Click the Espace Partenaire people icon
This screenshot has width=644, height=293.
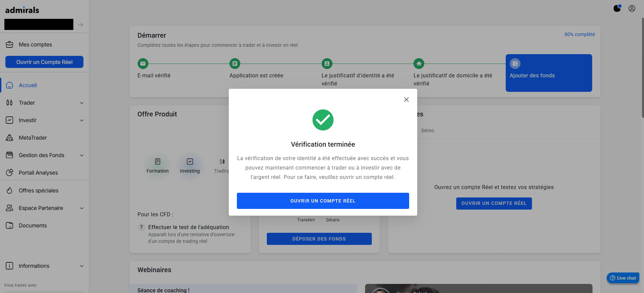(x=9, y=208)
